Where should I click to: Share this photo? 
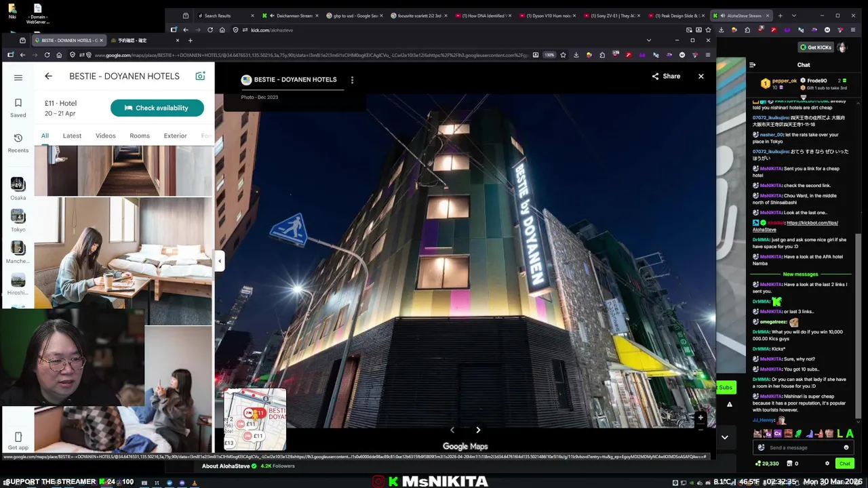666,76
